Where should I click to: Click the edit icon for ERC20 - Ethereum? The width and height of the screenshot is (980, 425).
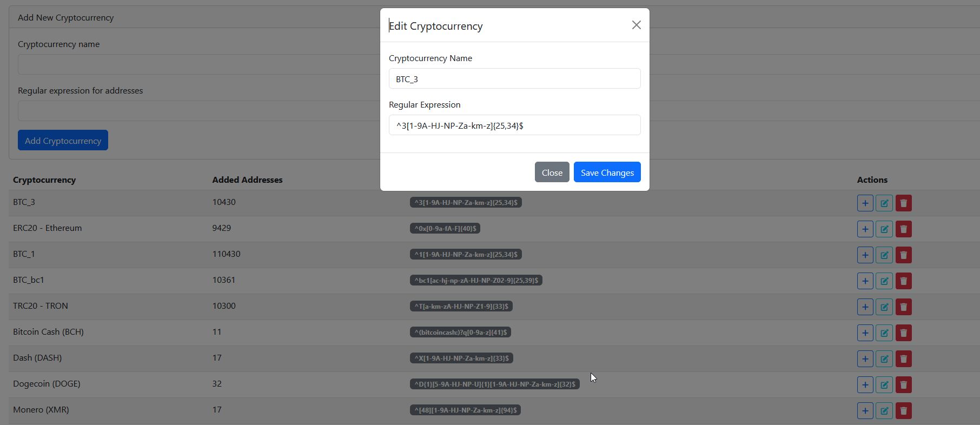point(884,229)
